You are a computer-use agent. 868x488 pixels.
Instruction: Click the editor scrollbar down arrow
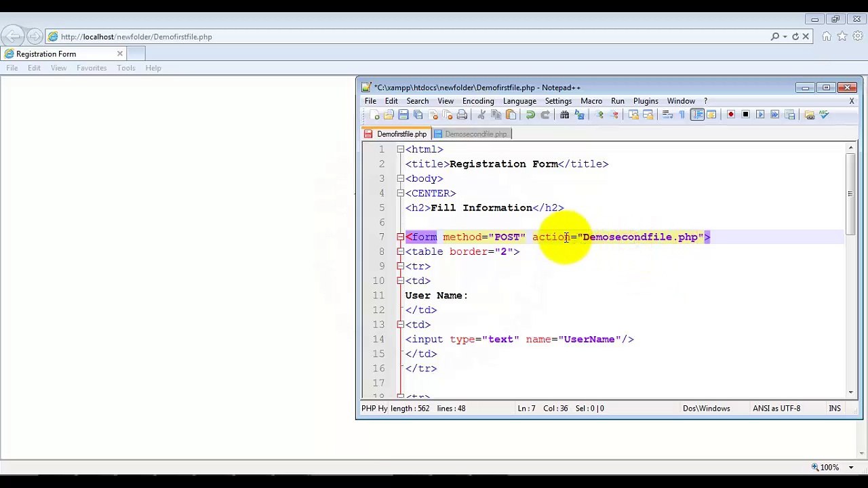point(850,391)
